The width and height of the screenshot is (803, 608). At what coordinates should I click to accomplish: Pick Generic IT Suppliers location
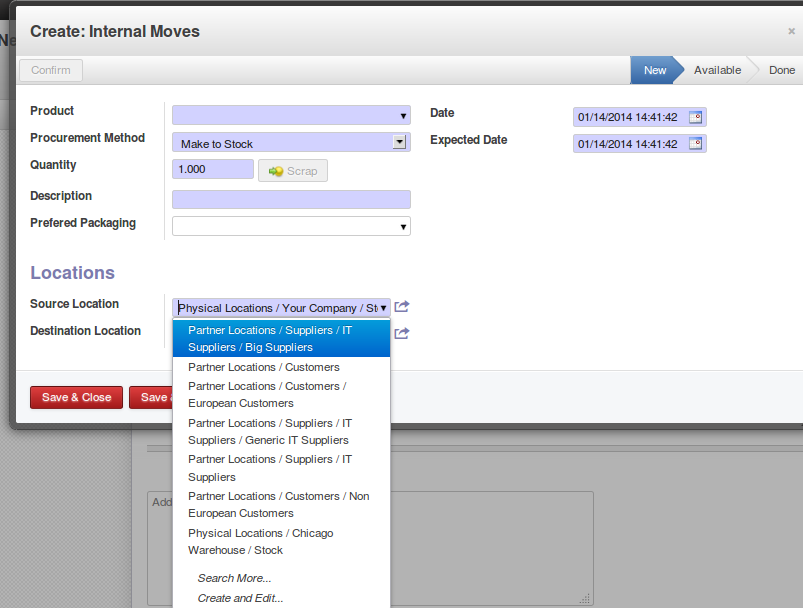point(269,431)
